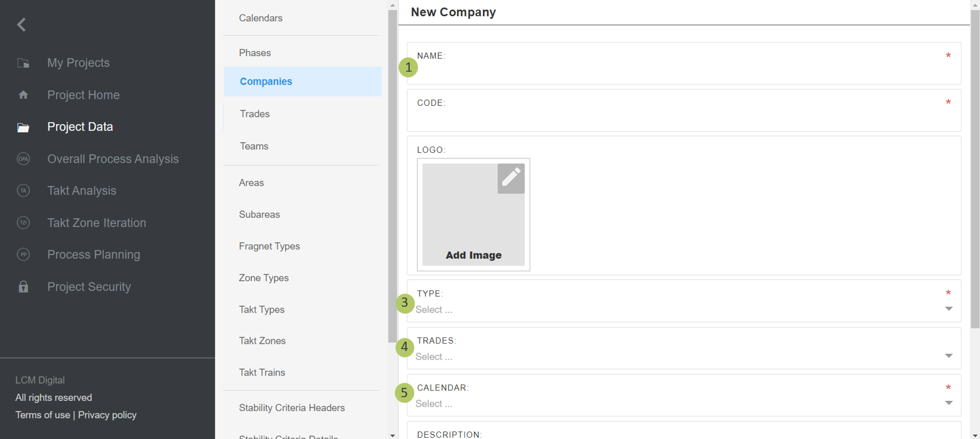Click the My Projects folder icon
Viewport: 980px width, 439px height.
tap(23, 63)
